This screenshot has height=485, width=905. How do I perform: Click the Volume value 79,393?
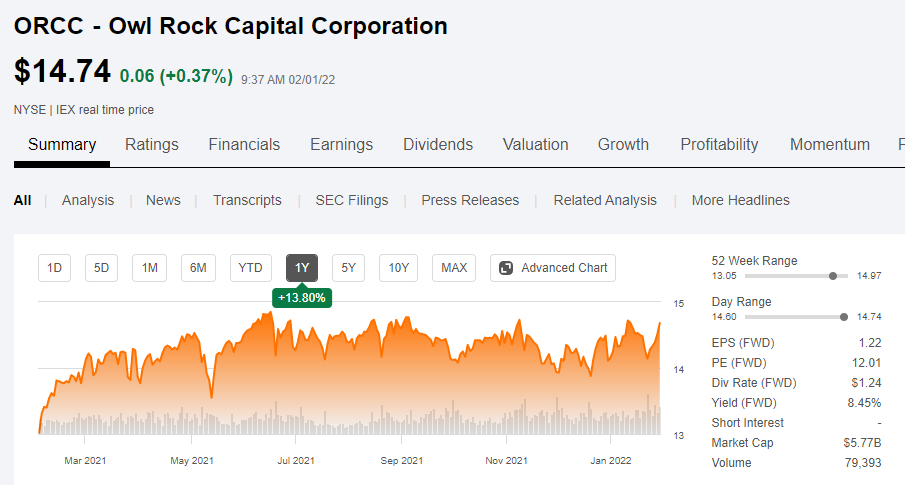tap(863, 463)
